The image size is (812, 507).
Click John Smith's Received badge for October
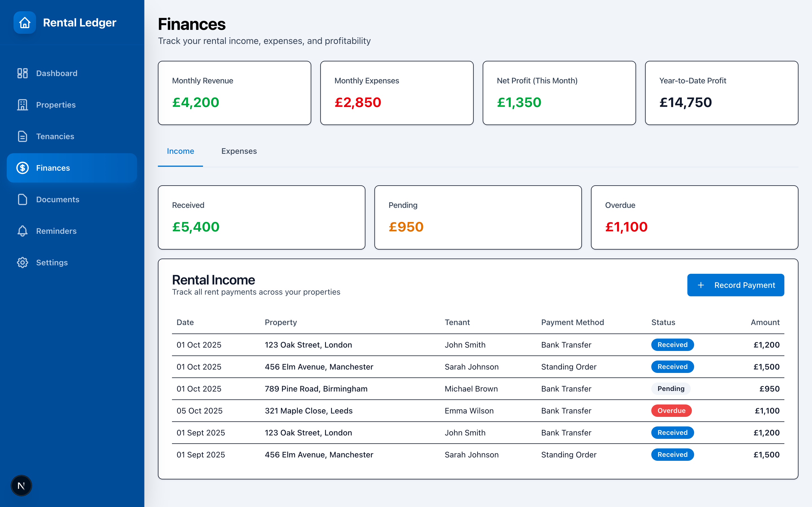672,345
